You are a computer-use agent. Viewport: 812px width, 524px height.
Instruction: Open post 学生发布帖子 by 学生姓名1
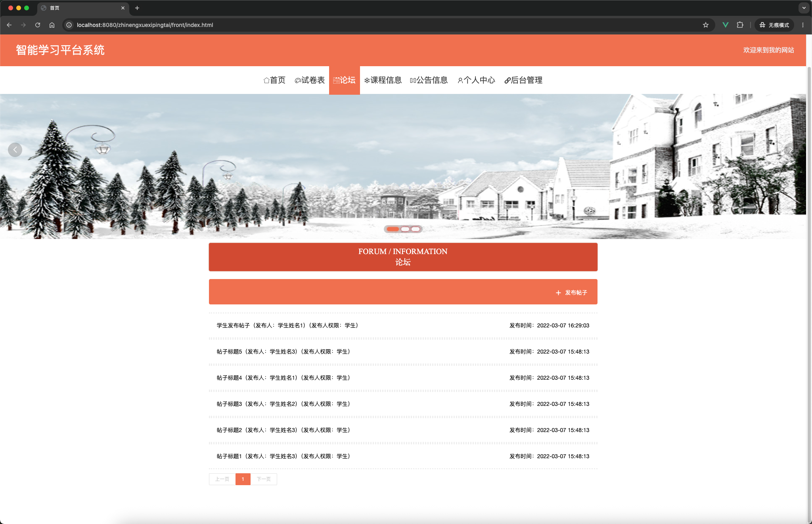[x=403, y=325]
